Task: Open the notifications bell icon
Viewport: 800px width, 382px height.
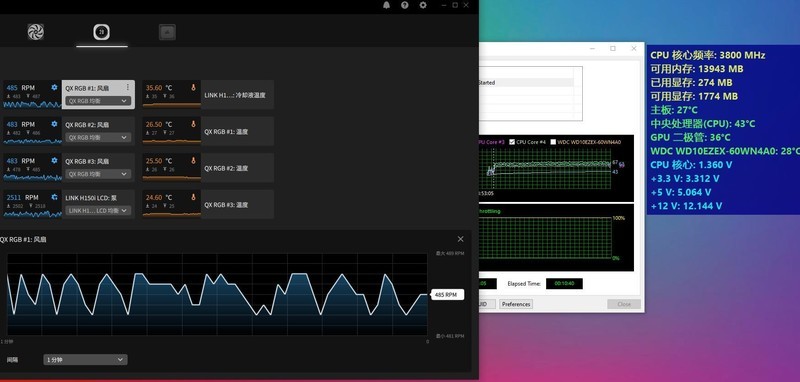Action: point(386,5)
